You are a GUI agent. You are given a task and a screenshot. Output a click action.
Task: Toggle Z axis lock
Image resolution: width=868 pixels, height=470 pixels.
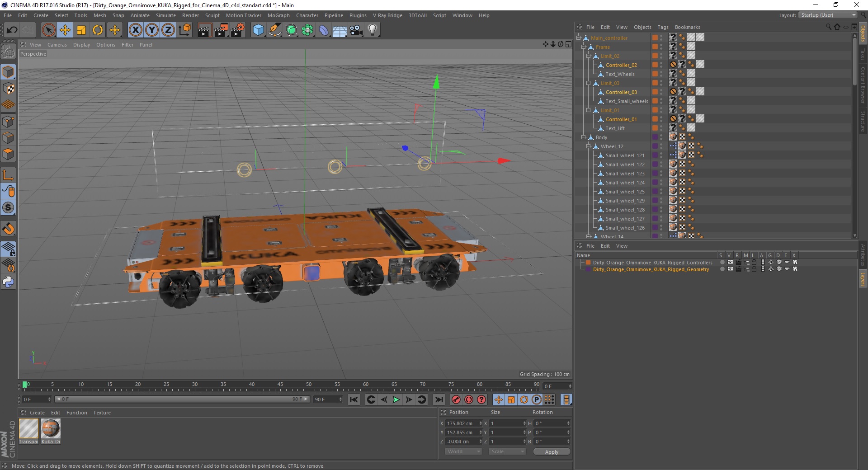click(168, 30)
